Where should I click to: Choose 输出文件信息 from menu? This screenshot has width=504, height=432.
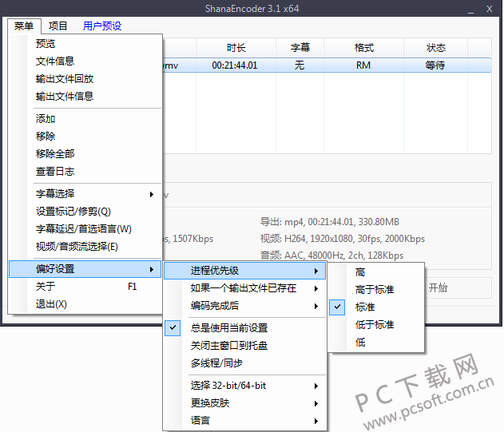85,96
